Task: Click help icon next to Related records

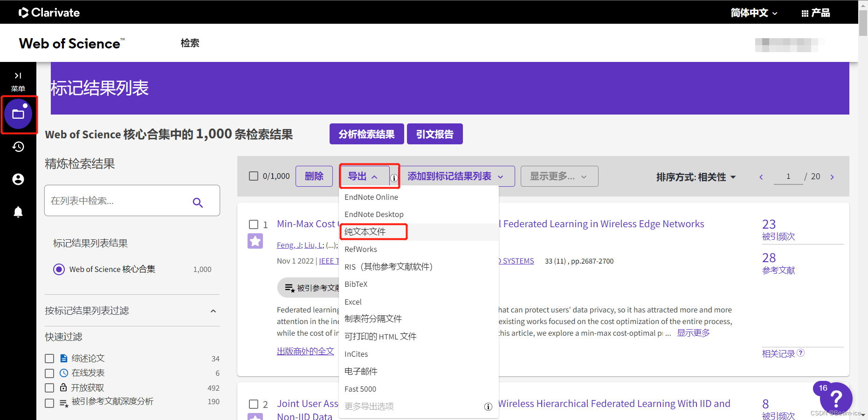Action: (x=801, y=353)
